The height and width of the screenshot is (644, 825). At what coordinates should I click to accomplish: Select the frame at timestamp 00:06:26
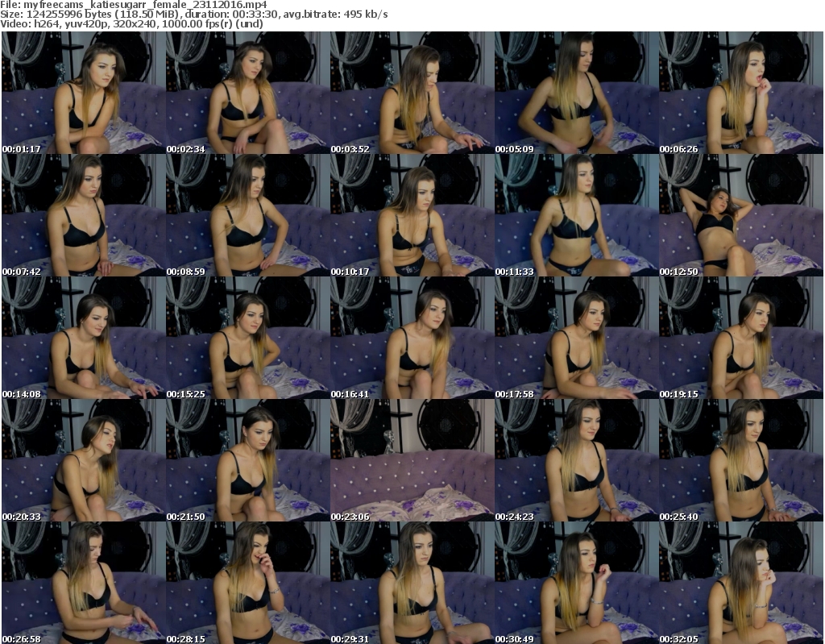(x=741, y=93)
